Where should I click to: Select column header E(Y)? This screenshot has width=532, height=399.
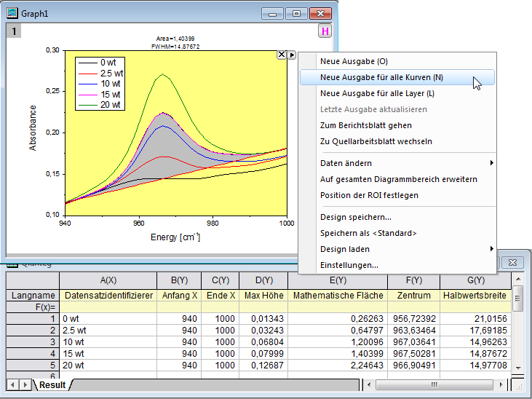[x=338, y=280]
